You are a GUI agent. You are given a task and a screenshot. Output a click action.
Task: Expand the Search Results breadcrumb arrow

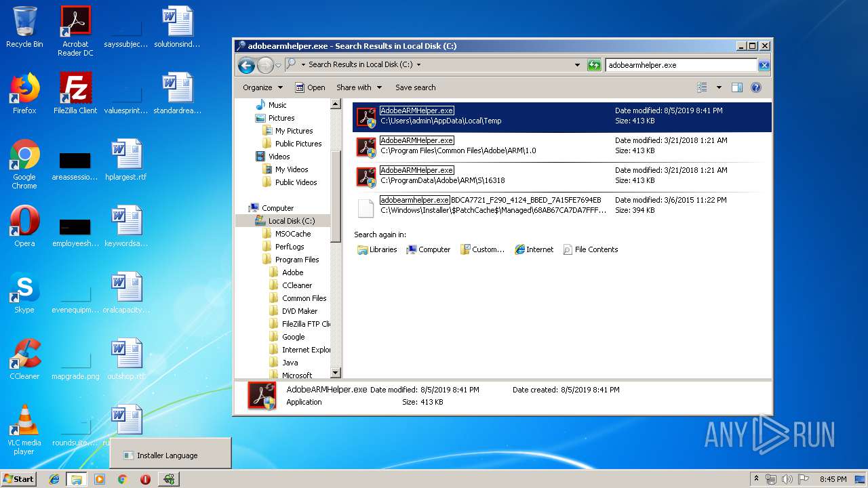[x=418, y=65]
